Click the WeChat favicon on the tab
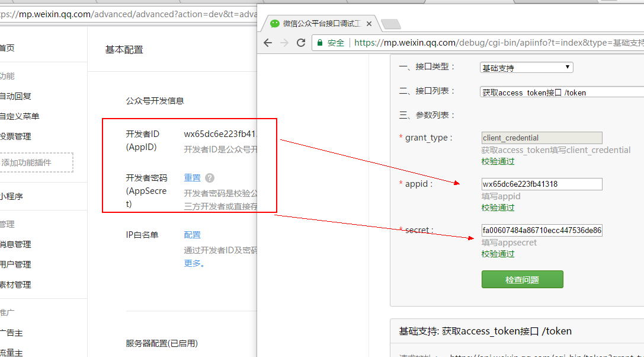 tap(274, 24)
